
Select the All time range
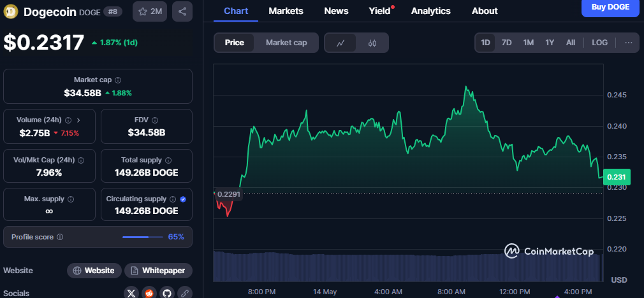571,43
